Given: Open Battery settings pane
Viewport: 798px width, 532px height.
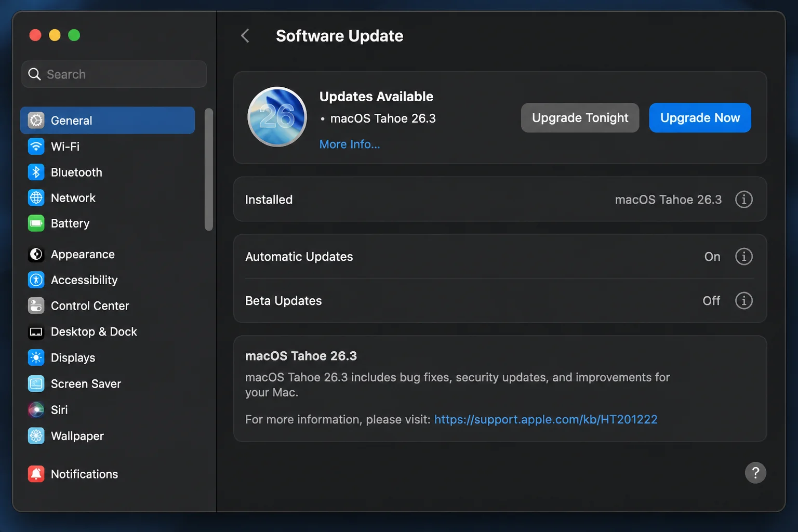Looking at the screenshot, I should [108, 223].
